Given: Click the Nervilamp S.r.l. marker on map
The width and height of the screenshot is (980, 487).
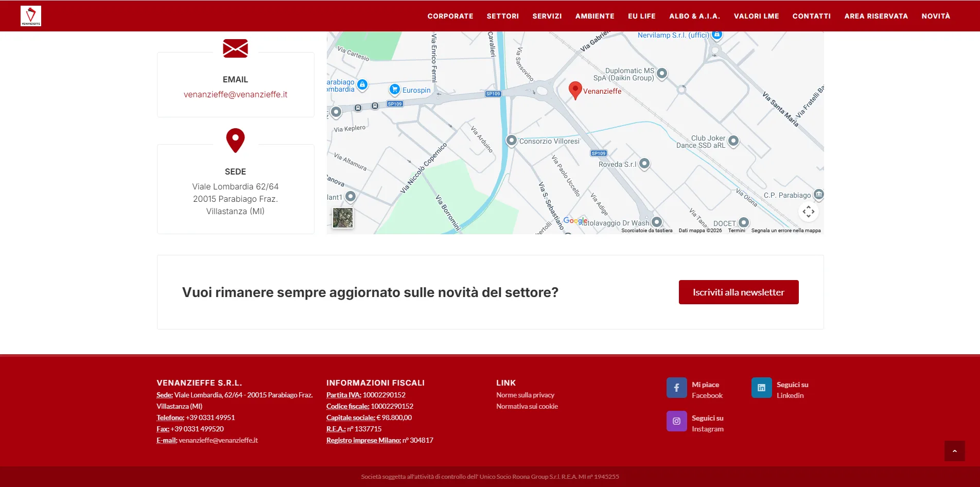Looking at the screenshot, I should [x=717, y=35].
